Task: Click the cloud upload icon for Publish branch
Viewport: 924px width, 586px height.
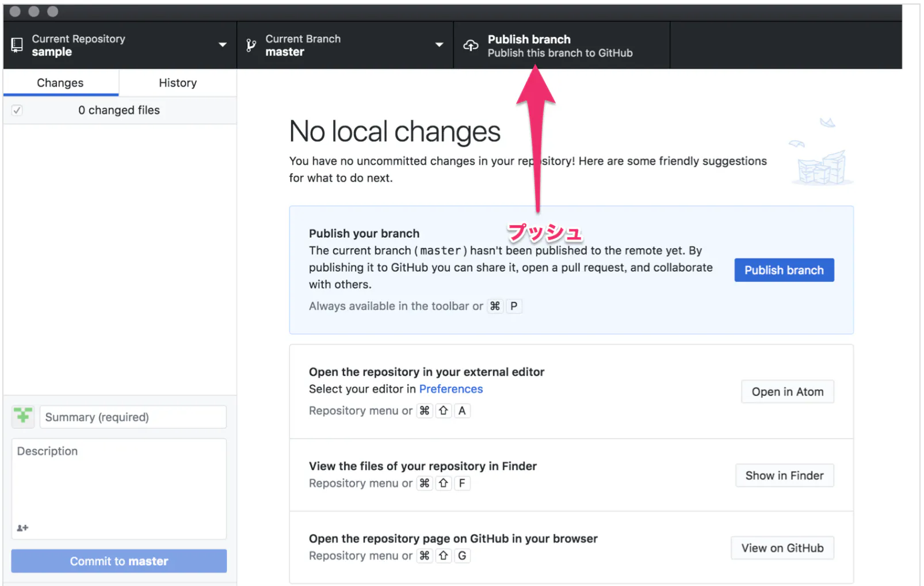Action: [471, 45]
